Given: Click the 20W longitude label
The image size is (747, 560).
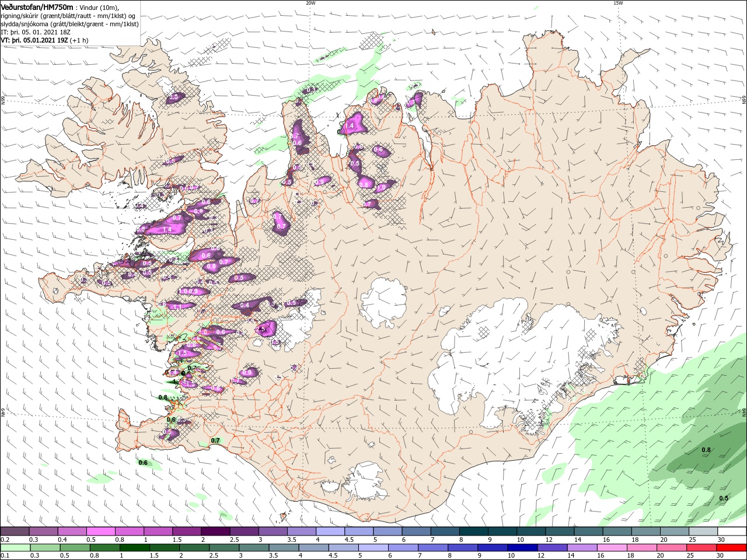Looking at the screenshot, I should pyautogui.click(x=310, y=3).
